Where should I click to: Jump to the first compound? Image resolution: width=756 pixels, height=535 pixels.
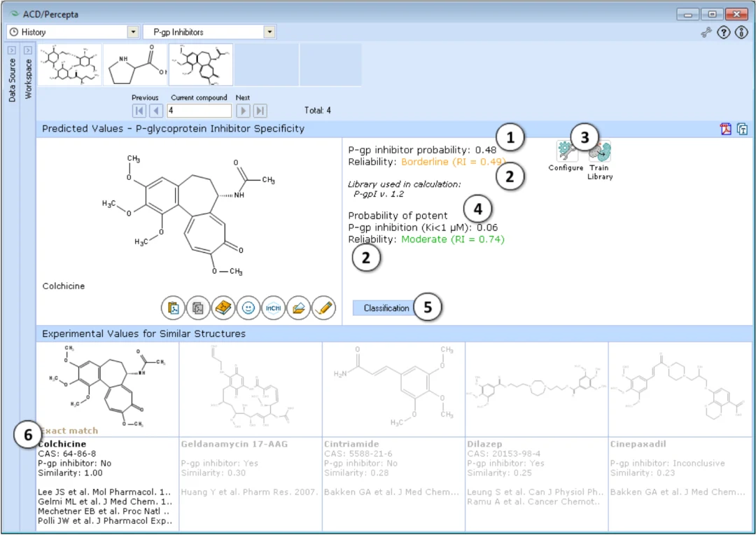pos(139,111)
